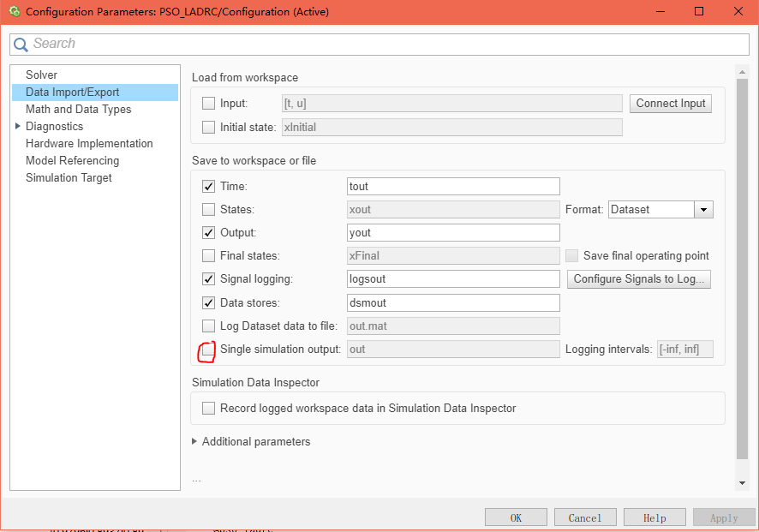
Task: Click the Save final operating point label
Action: 646,255
